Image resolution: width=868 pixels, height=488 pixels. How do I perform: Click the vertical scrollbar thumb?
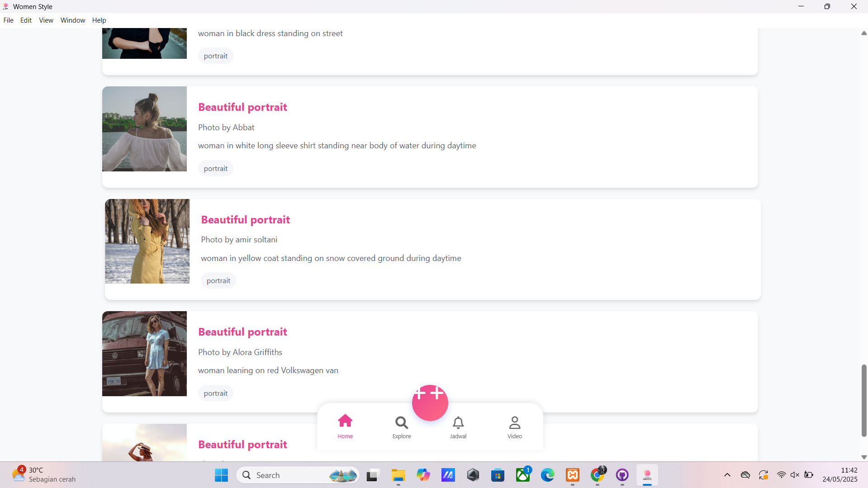click(864, 401)
